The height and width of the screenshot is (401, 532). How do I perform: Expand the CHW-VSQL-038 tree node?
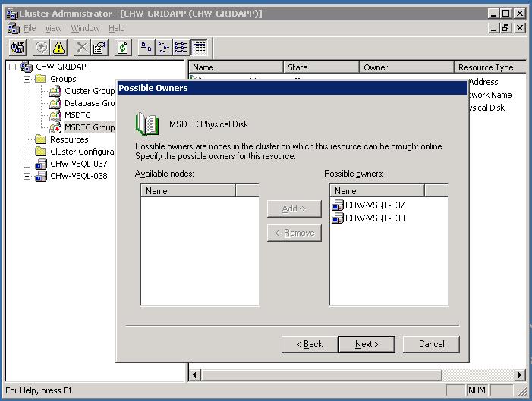(27, 177)
